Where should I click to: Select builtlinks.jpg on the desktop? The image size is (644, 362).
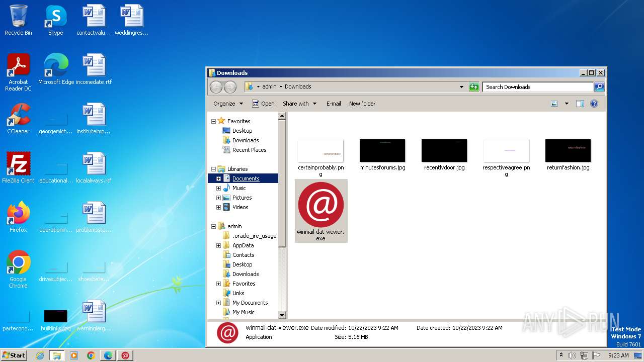tap(56, 320)
